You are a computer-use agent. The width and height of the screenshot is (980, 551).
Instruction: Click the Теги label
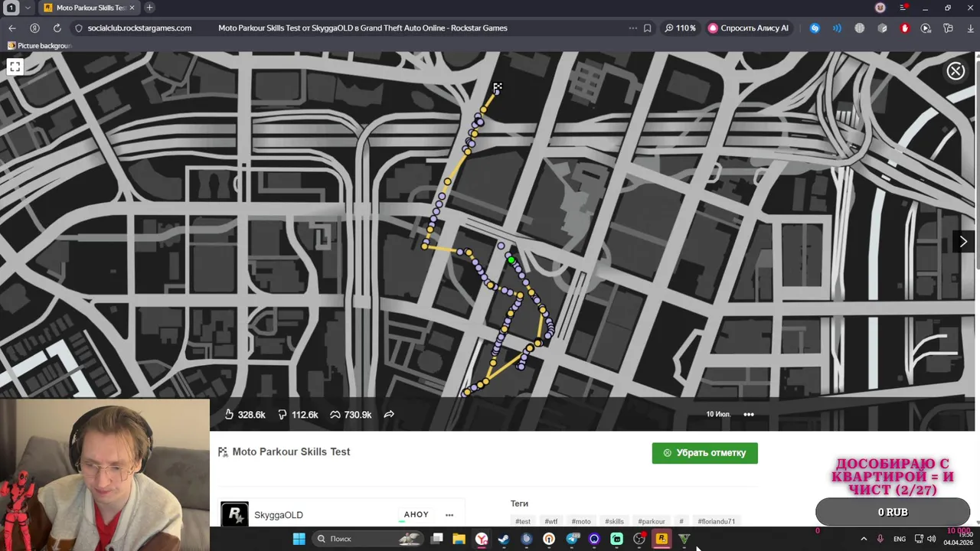pos(519,504)
